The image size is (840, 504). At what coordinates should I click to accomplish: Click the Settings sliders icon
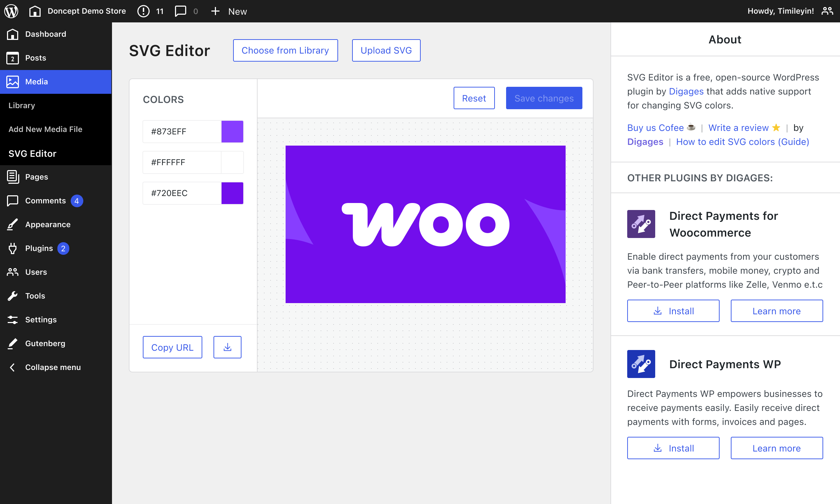tap(13, 320)
